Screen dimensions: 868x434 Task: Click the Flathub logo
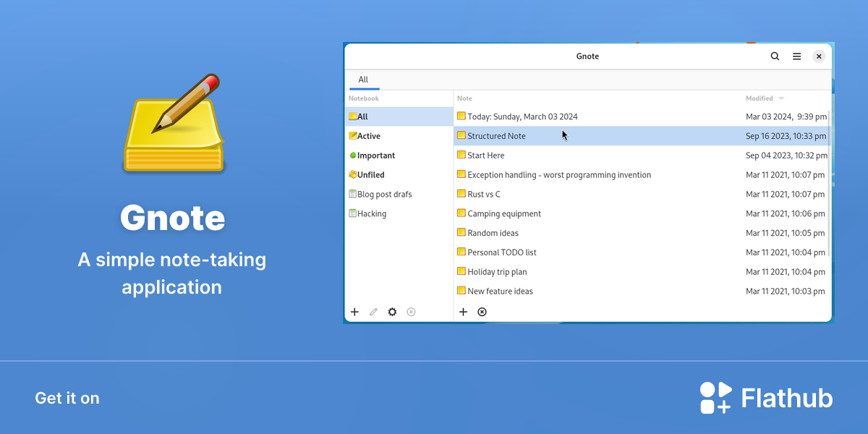[766, 398]
